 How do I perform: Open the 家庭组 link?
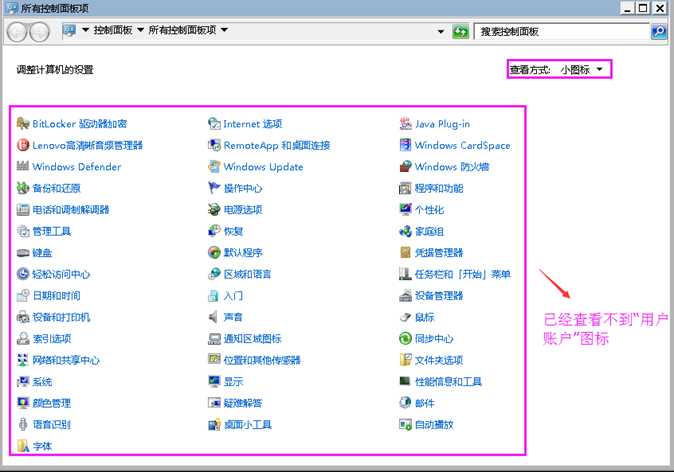tap(429, 231)
